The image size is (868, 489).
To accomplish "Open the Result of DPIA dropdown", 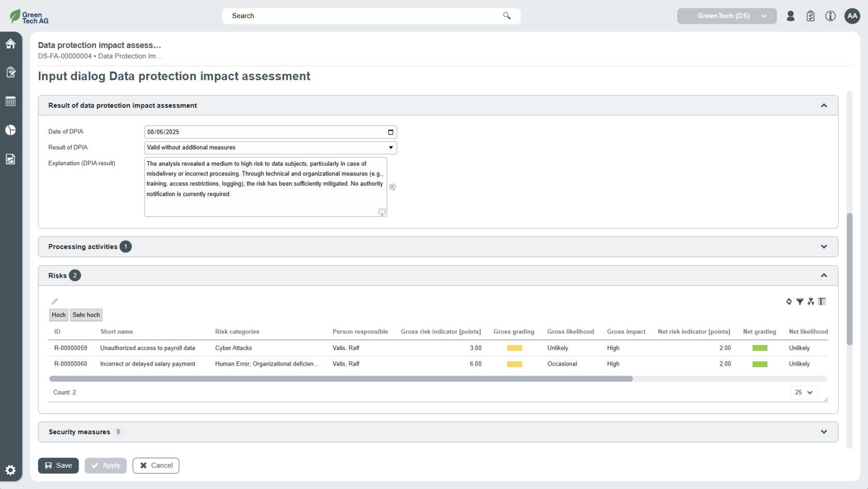I will coord(270,148).
